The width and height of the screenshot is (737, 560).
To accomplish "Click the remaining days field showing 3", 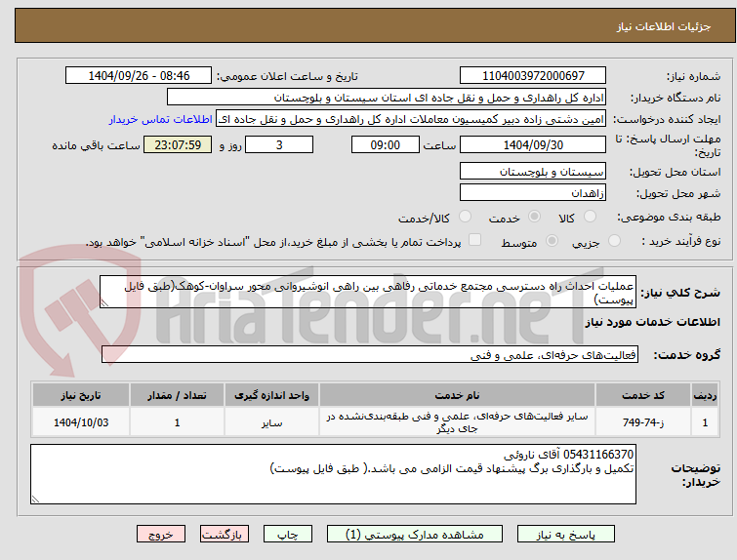I will click(x=279, y=144).
